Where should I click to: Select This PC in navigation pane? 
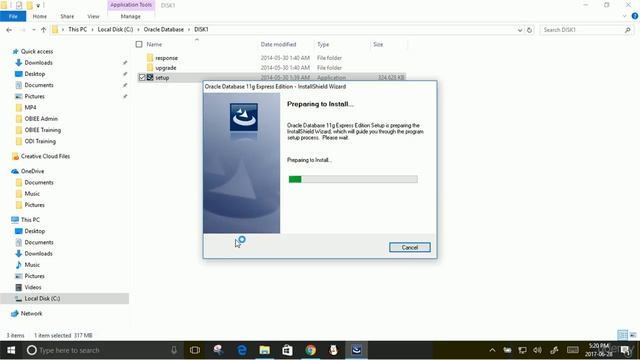point(30,220)
